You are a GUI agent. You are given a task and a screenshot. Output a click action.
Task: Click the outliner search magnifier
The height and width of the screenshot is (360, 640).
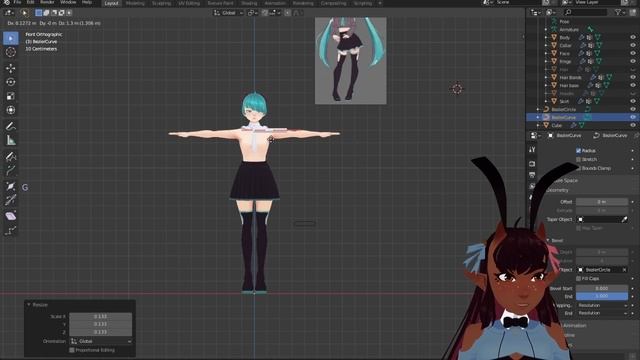[x=568, y=13]
